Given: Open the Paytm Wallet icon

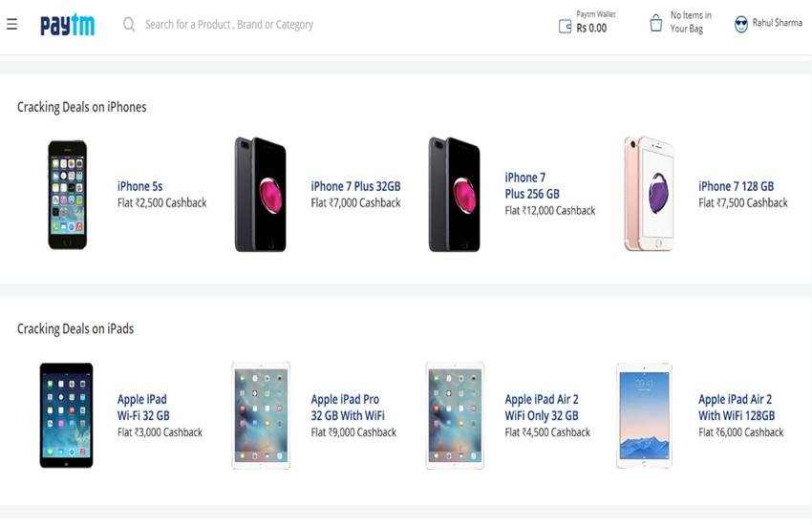Looking at the screenshot, I should 565,27.
